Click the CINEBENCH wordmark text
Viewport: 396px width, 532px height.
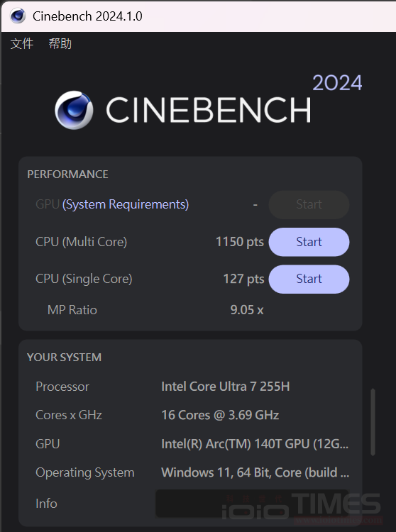[209, 110]
